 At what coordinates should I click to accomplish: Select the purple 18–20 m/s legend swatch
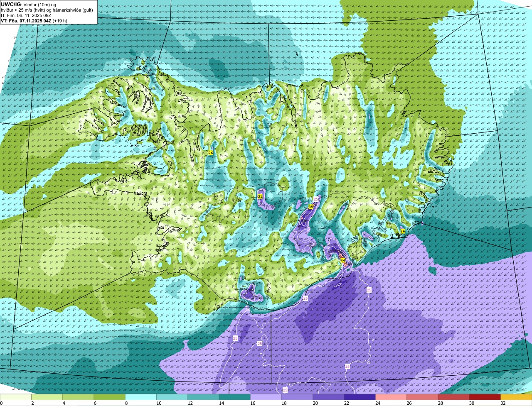(x=297, y=397)
